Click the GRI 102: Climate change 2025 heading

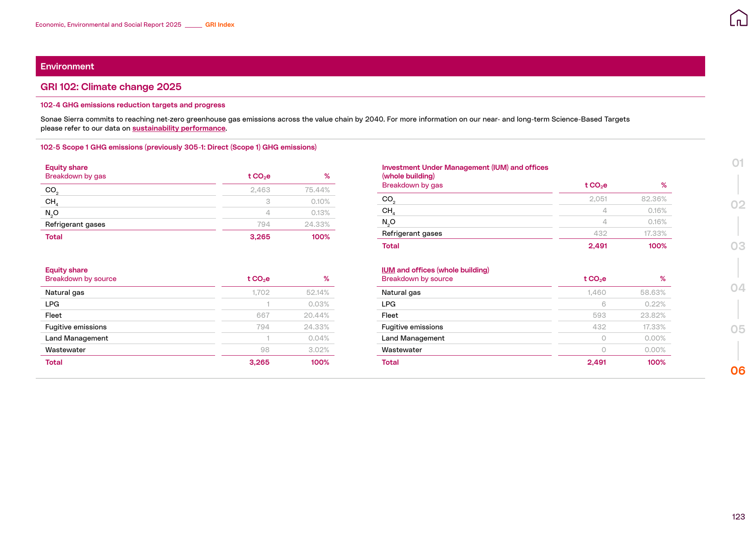111,87
